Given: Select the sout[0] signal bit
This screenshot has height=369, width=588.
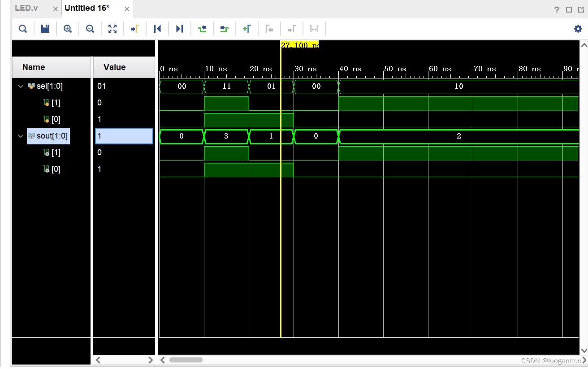Looking at the screenshot, I should 55,169.
